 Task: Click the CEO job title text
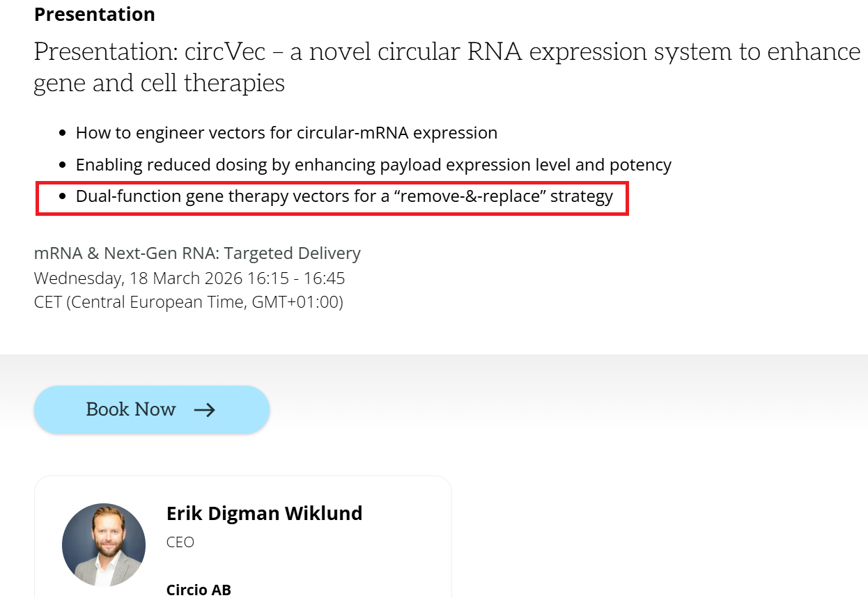point(180,542)
